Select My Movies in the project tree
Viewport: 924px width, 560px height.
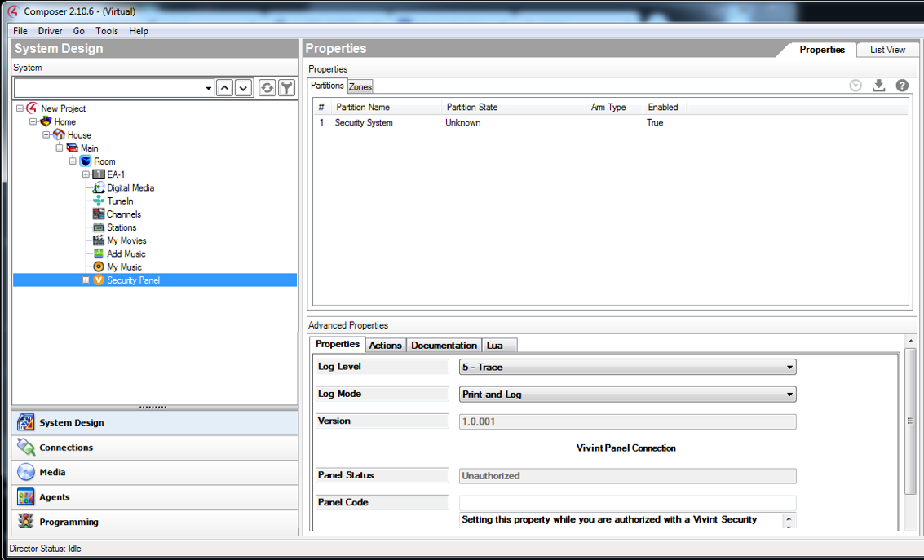(126, 240)
